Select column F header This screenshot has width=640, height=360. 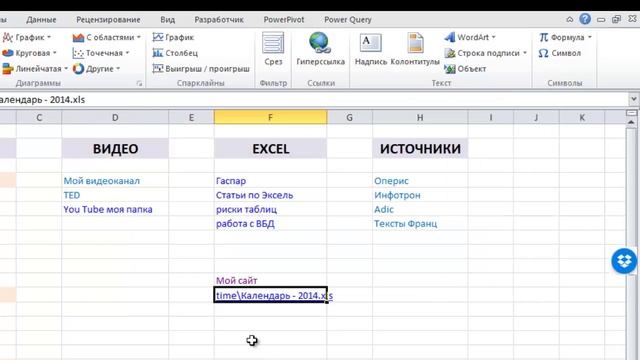270,118
